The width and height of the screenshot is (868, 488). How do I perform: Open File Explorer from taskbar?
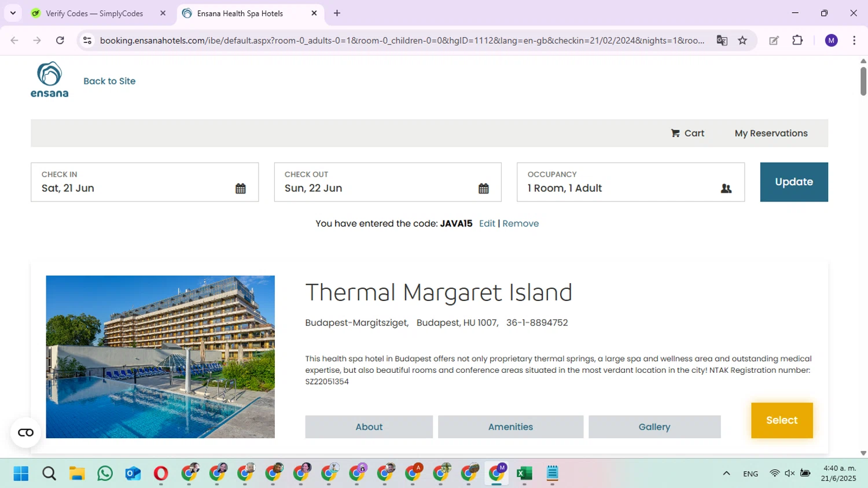pos(77,474)
